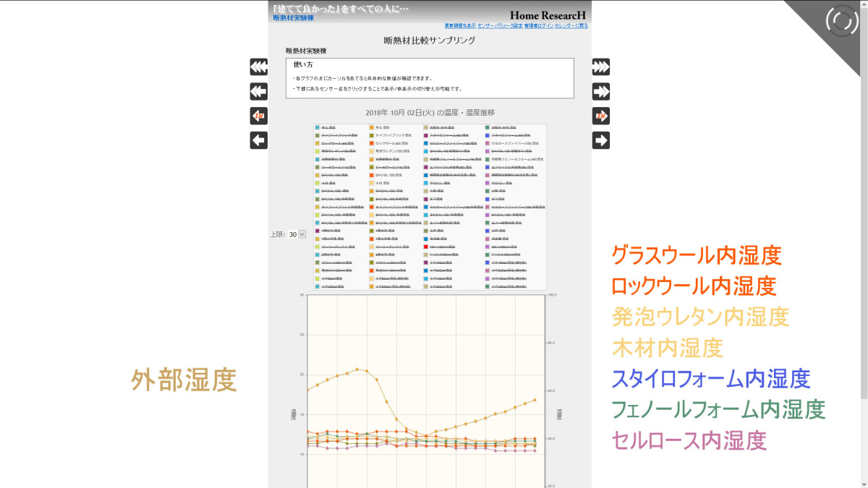
Task: Click the double right arrow navigation icon
Action: (x=600, y=92)
